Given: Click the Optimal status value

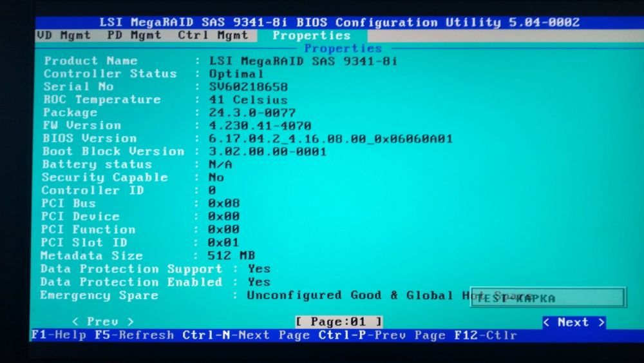Looking at the screenshot, I should coord(236,74).
